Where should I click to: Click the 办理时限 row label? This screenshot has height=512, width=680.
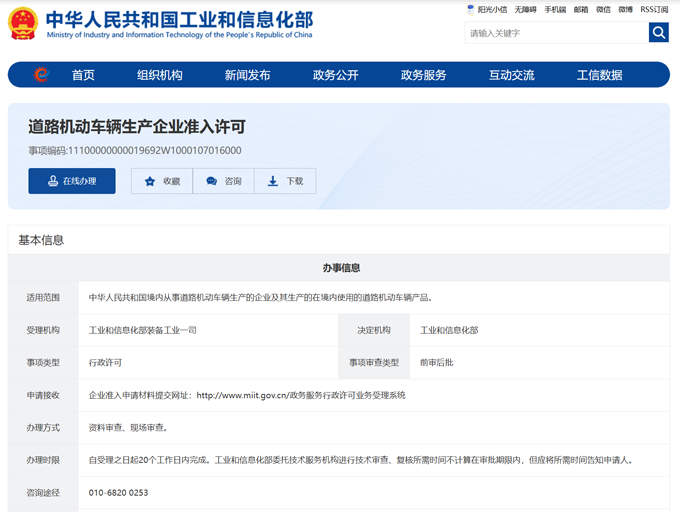pos(43,460)
